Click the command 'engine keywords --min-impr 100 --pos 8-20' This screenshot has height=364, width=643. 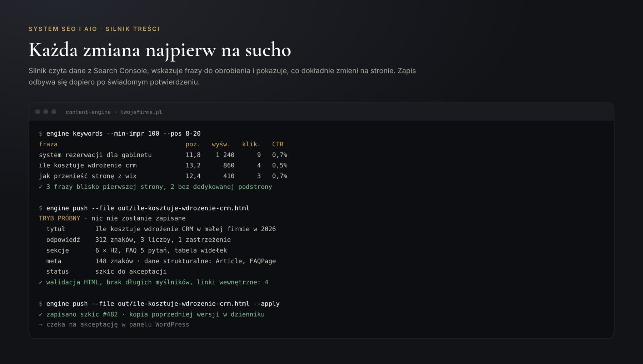click(x=123, y=133)
